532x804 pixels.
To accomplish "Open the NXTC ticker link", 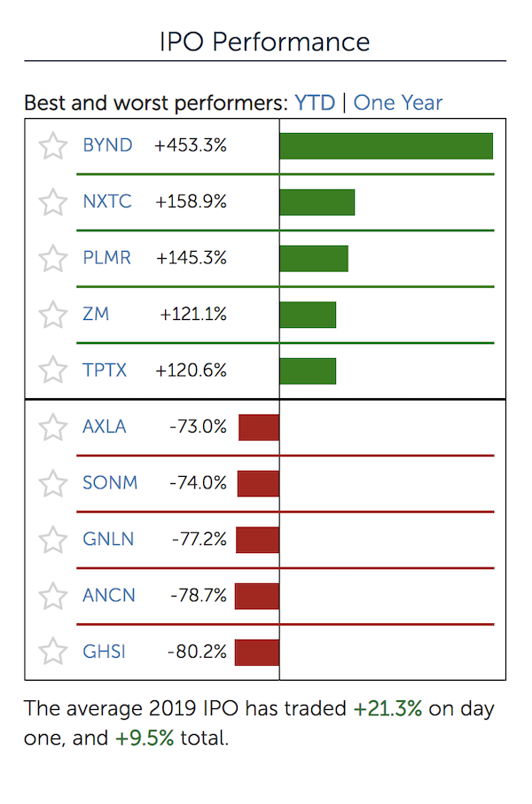I will click(x=107, y=201).
